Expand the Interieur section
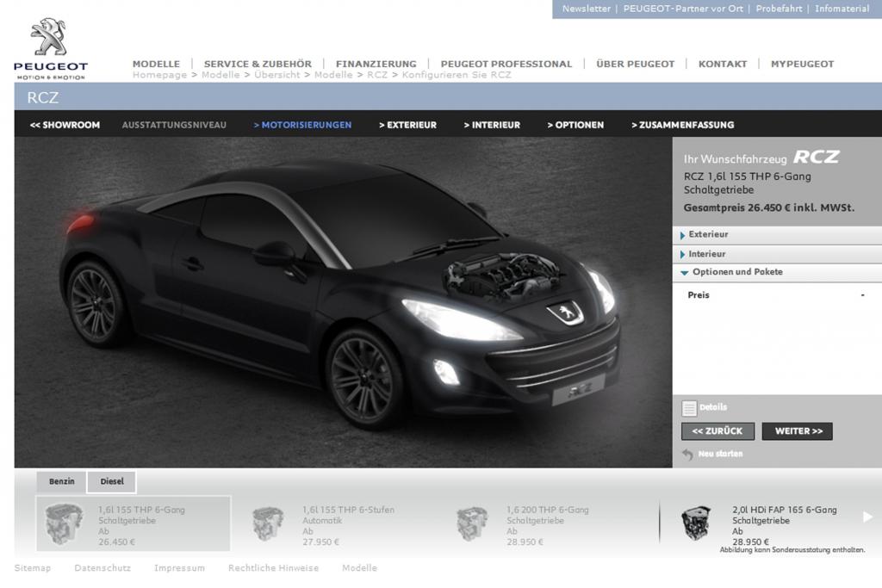 pyautogui.click(x=777, y=254)
